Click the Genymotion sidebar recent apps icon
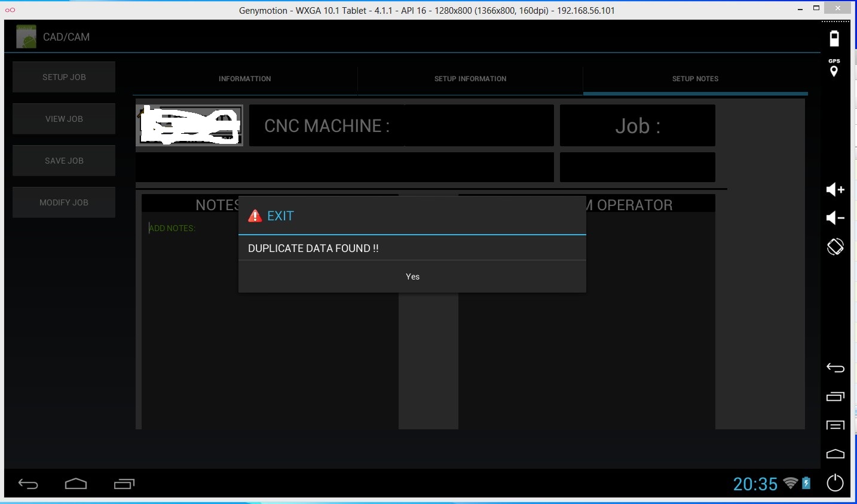 (x=835, y=396)
